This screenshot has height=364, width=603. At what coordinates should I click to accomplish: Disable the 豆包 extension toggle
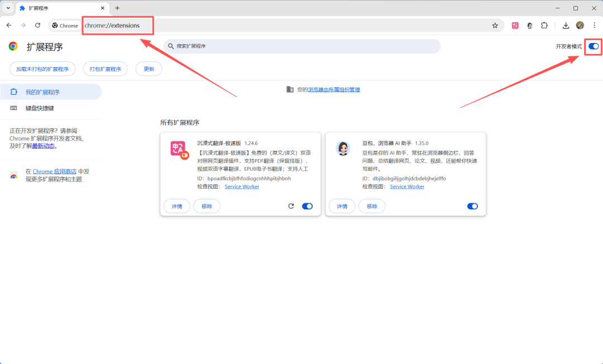[472, 207]
